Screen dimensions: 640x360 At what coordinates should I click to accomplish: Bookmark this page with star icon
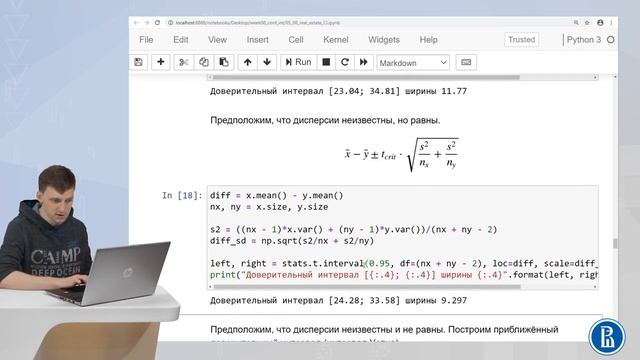tap(587, 23)
